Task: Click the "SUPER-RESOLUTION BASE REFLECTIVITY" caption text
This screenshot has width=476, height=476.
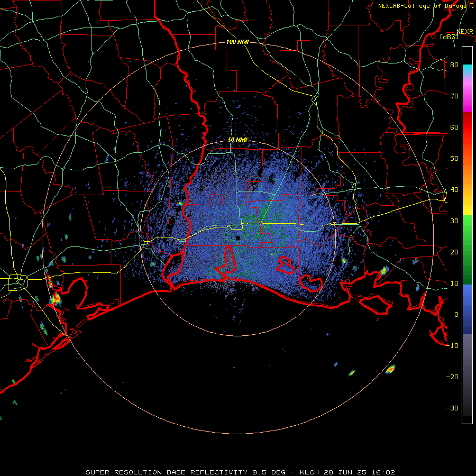Action: pos(167,472)
